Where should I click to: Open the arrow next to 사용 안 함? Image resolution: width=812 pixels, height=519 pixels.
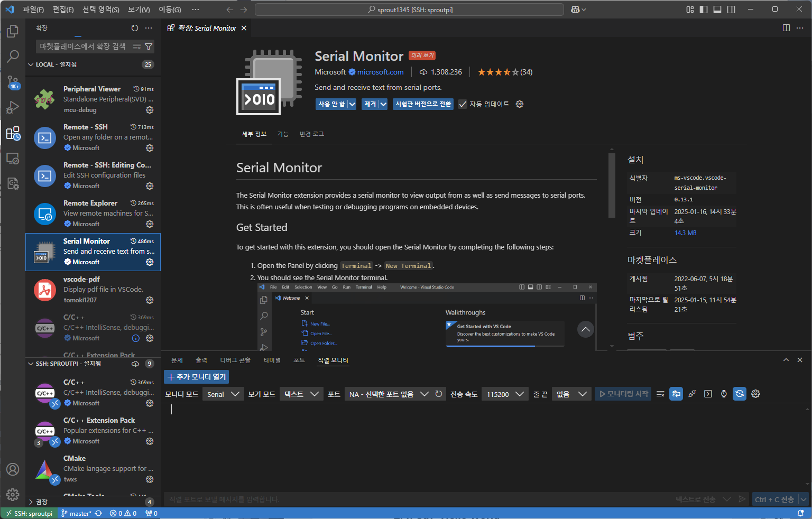(352, 104)
